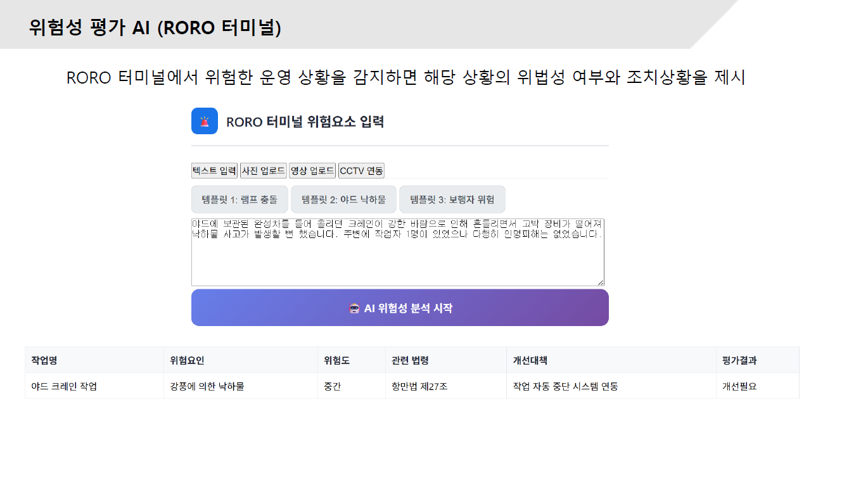The image size is (868, 485).
Task: Go to the CCTV 연동 tab
Action: (x=361, y=170)
